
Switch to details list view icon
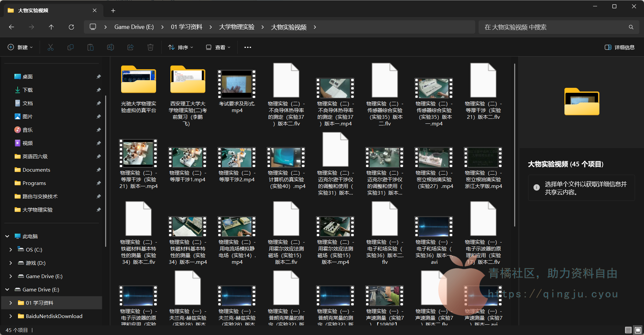click(x=628, y=330)
